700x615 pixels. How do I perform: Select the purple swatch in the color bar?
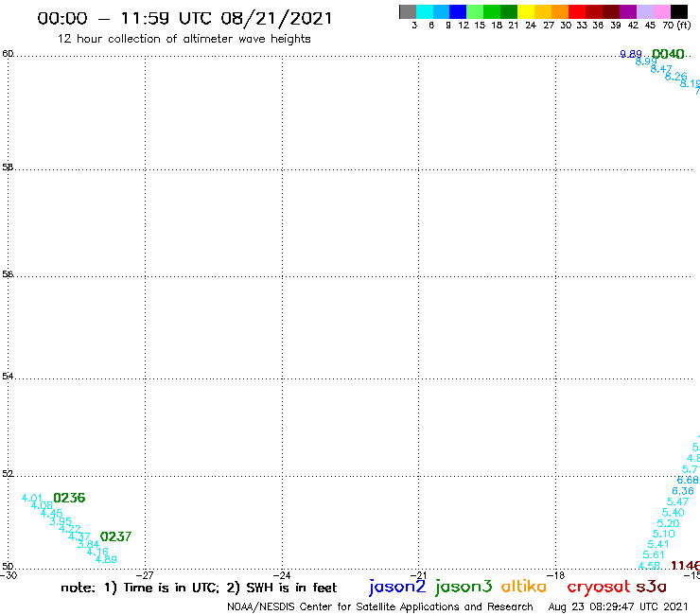pyautogui.click(x=628, y=11)
